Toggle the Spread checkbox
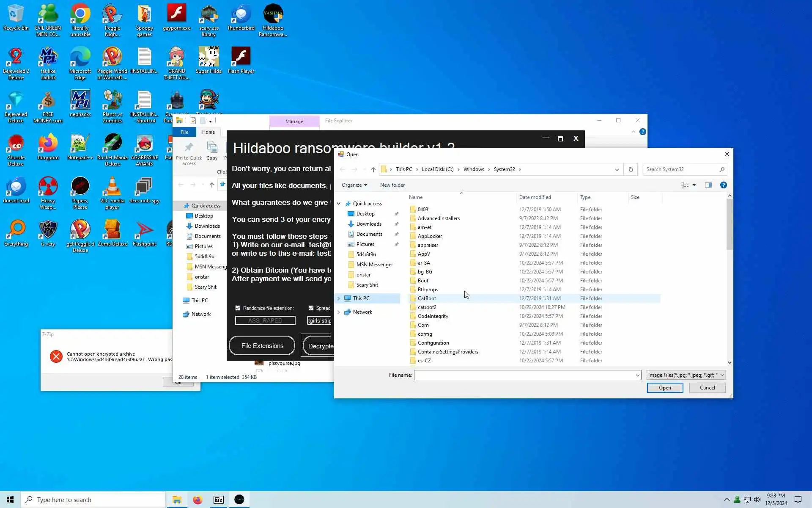The height and width of the screenshot is (508, 812). (311, 308)
